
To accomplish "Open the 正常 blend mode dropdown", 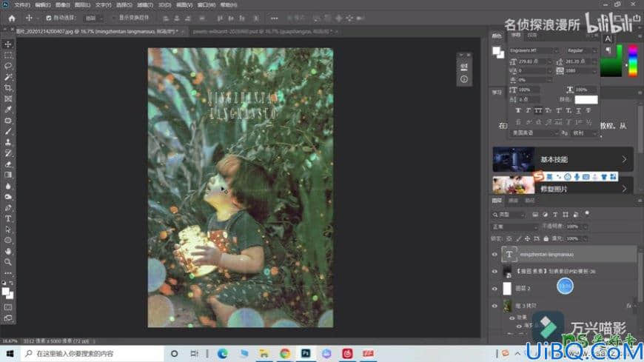I will coord(515,227).
